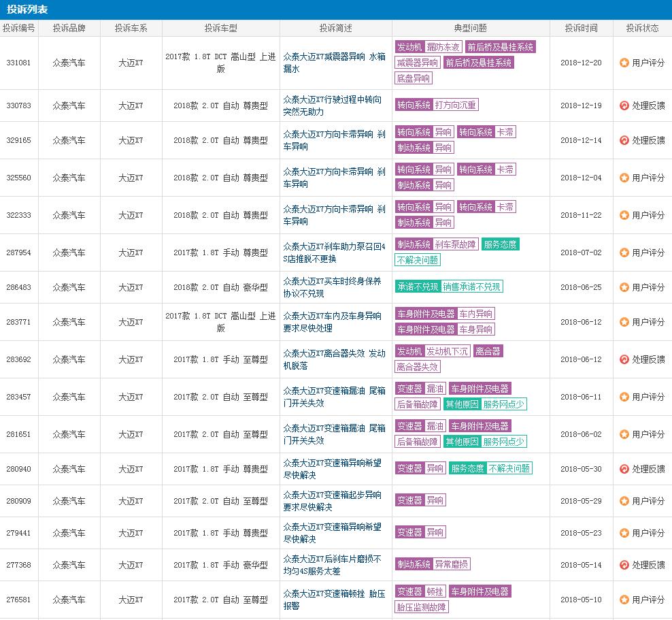The height and width of the screenshot is (620, 672).
Task: Click the 车内异响 tag in row 283771
Action: pos(475,314)
